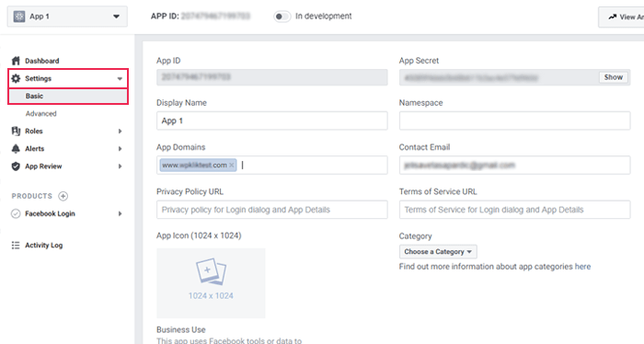Click the Roles icon in sidebar
The image size is (644, 344).
[x=16, y=131]
